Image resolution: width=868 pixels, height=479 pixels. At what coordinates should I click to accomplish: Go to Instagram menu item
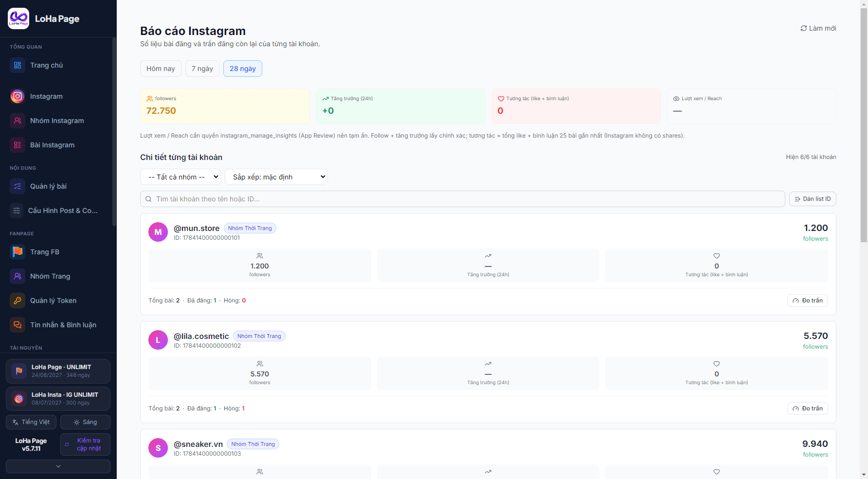(x=58, y=96)
